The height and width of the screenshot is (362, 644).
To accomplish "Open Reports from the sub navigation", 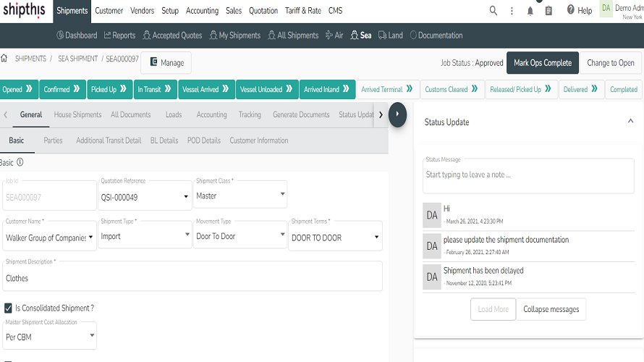I will click(119, 35).
